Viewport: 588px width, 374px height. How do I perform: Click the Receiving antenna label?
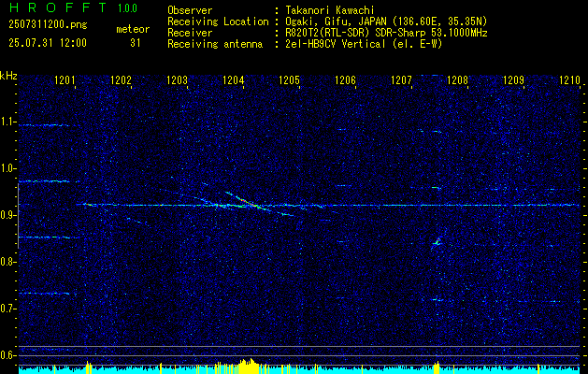215,44
